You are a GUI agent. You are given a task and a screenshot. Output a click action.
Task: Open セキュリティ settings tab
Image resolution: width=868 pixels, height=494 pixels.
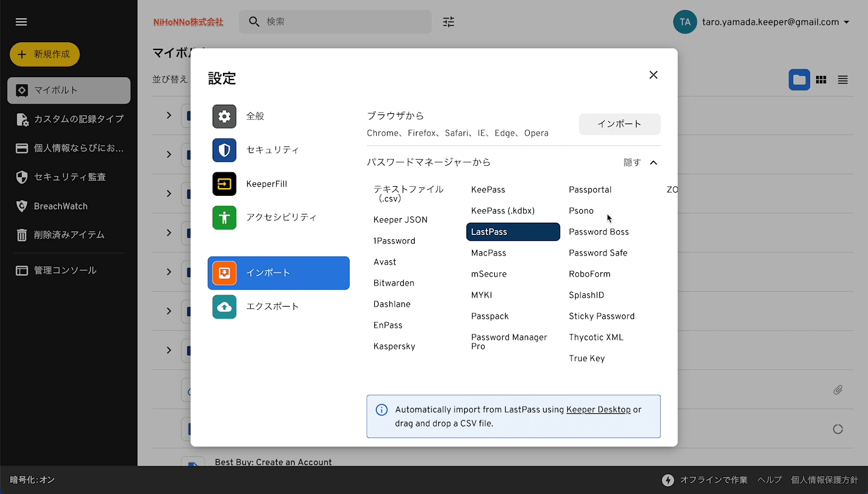[272, 150]
